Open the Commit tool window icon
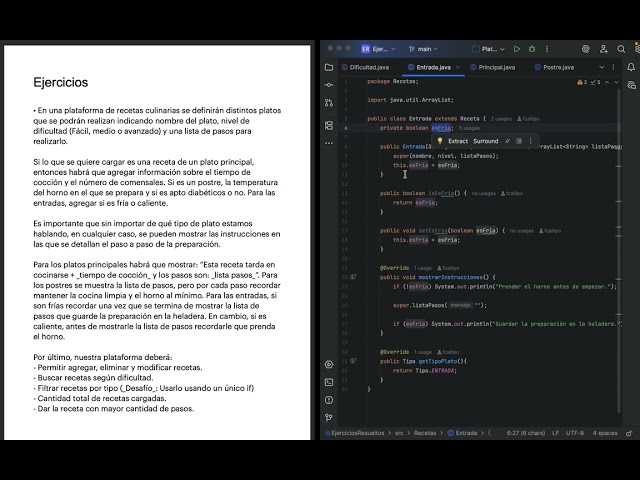The image size is (640, 480). pyautogui.click(x=329, y=85)
